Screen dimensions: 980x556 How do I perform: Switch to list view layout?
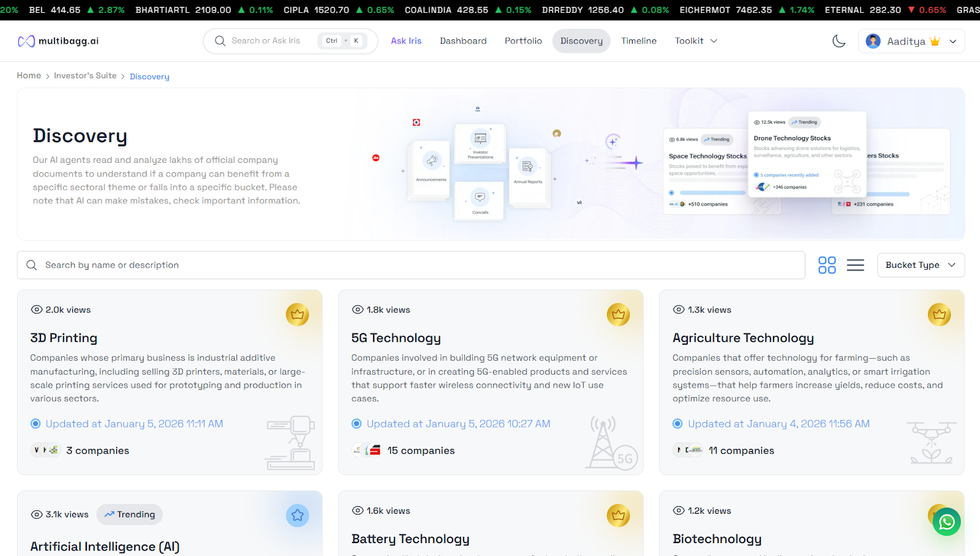pyautogui.click(x=855, y=265)
